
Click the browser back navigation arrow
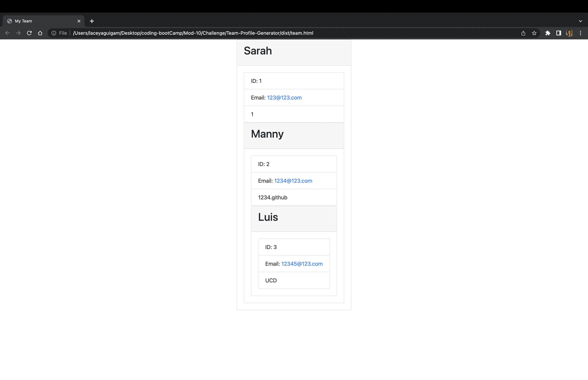coord(7,33)
